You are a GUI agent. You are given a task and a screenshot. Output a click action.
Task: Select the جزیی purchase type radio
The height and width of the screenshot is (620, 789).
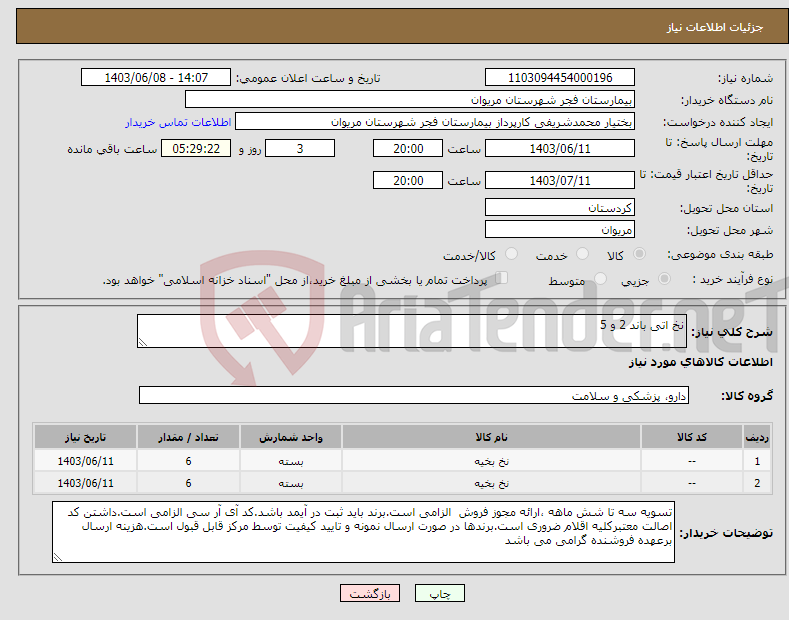tap(664, 278)
